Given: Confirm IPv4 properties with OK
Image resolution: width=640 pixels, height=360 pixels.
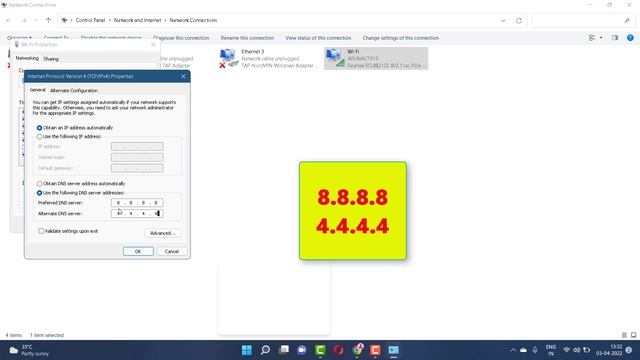Looking at the screenshot, I should (138, 251).
